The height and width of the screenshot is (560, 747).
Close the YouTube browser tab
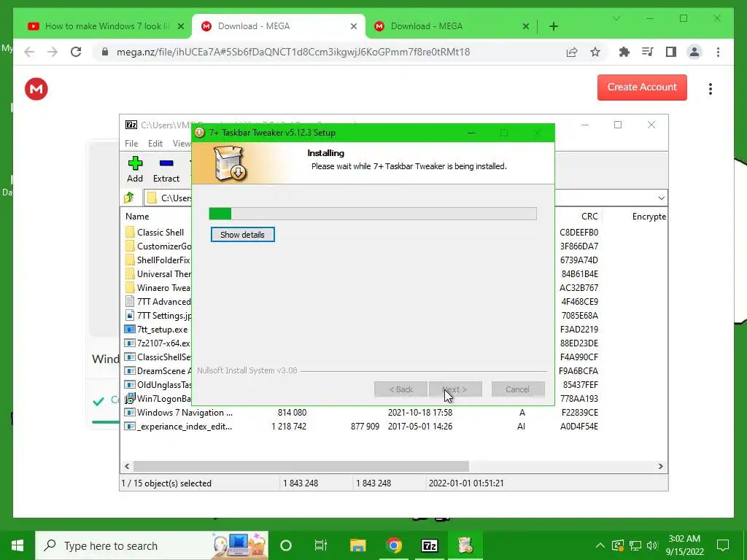pyautogui.click(x=181, y=27)
